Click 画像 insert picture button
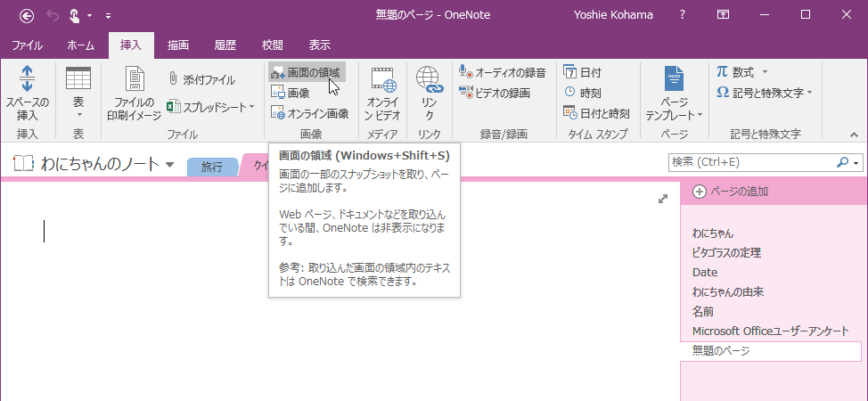Viewport: 868px width, 401px height. click(x=290, y=93)
